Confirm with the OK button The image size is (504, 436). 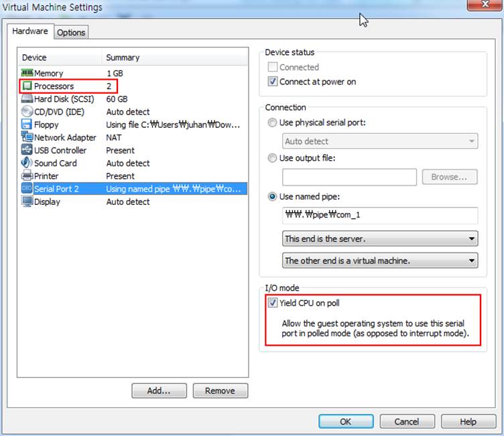click(346, 421)
